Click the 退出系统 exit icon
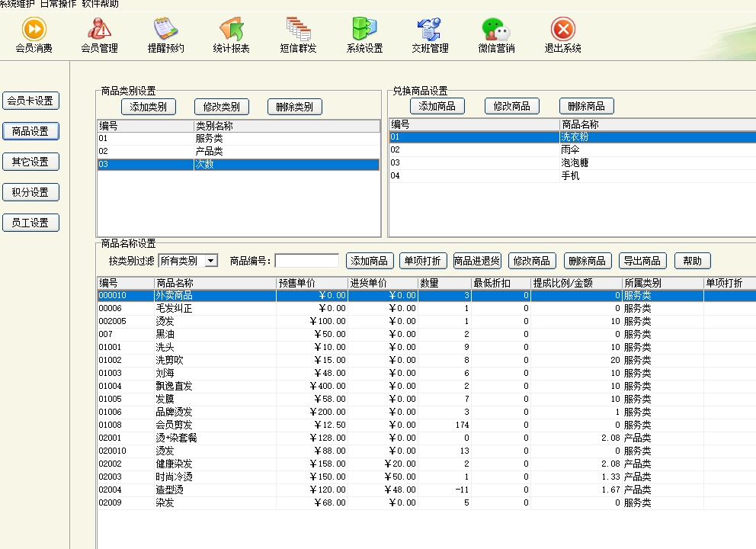The height and width of the screenshot is (549, 756). [x=562, y=30]
